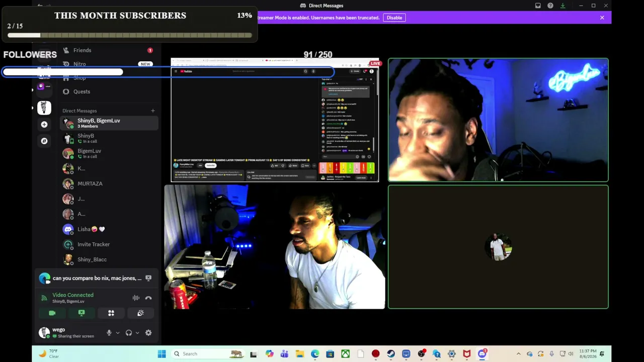The height and width of the screenshot is (362, 644).
Task: Open the white-icon server in sidebar
Action: [x=44, y=107]
